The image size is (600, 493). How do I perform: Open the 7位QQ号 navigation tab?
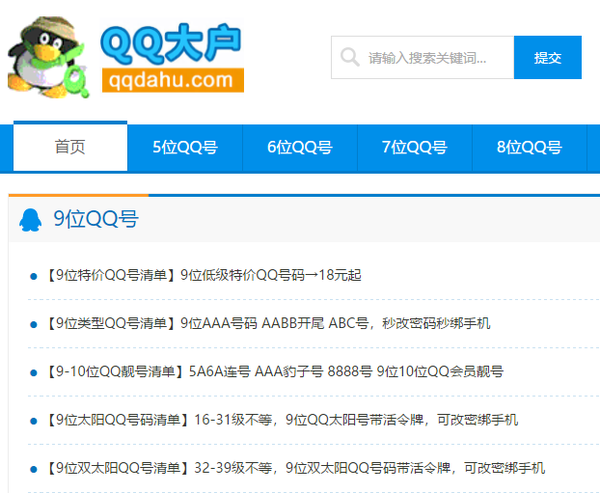pyautogui.click(x=415, y=147)
